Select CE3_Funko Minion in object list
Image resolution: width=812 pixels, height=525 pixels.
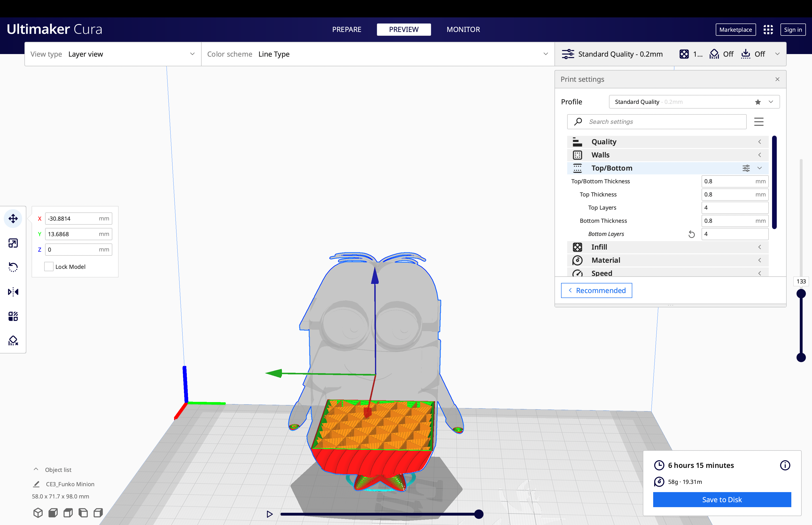click(x=70, y=484)
